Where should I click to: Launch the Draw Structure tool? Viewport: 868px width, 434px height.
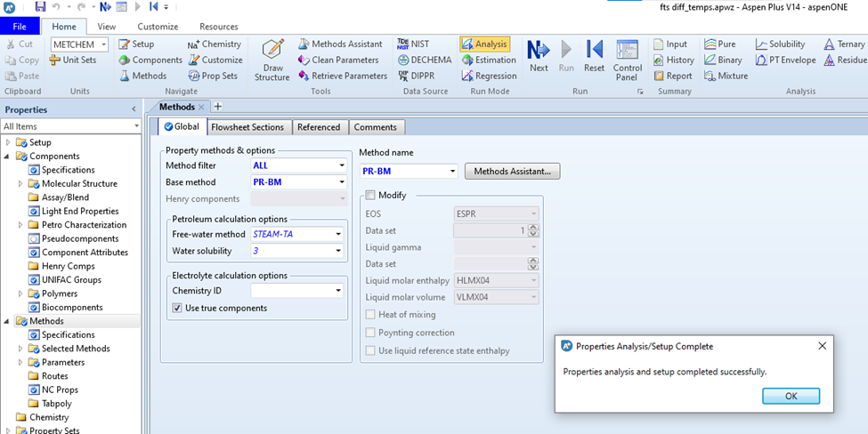[272, 60]
